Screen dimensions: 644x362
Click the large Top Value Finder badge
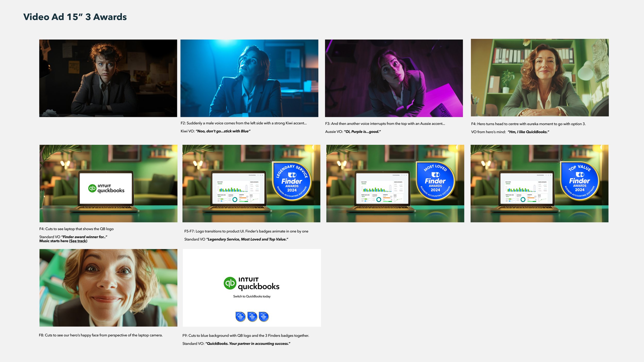[x=580, y=181]
